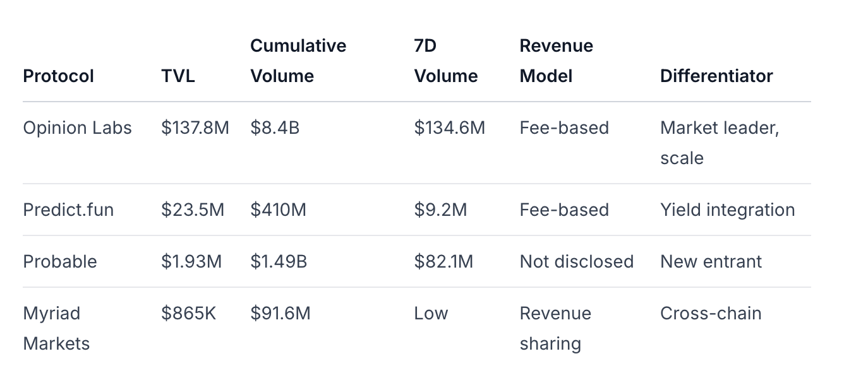Select the $9.2M 7D volume value
This screenshot has height=385, width=868.
point(440,210)
